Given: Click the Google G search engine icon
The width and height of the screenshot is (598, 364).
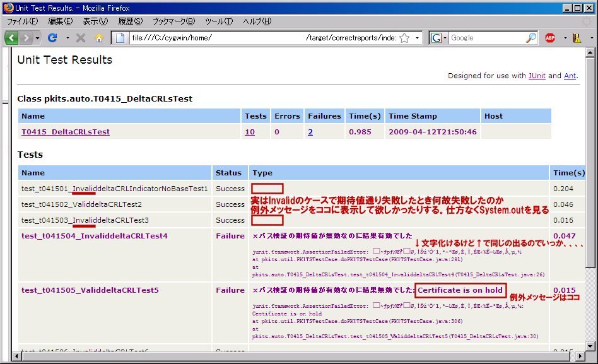Looking at the screenshot, I should 437,38.
